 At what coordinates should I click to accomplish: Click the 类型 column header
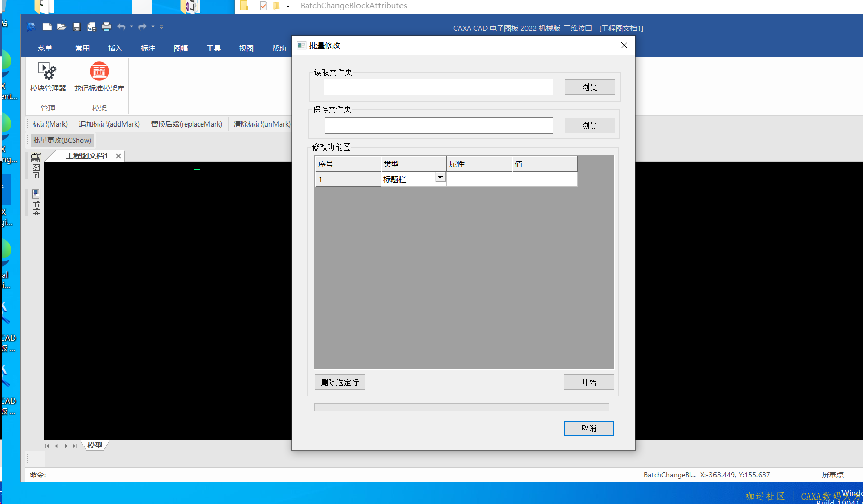(x=413, y=164)
